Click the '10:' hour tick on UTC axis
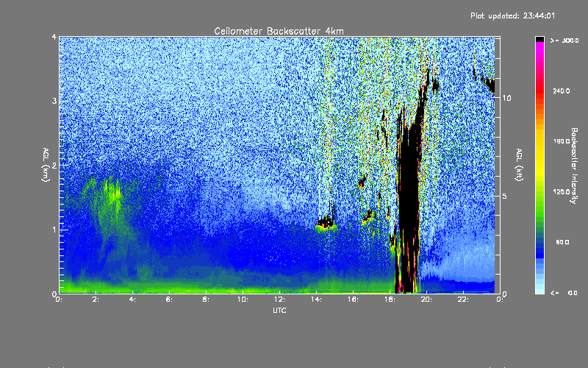 [243, 300]
